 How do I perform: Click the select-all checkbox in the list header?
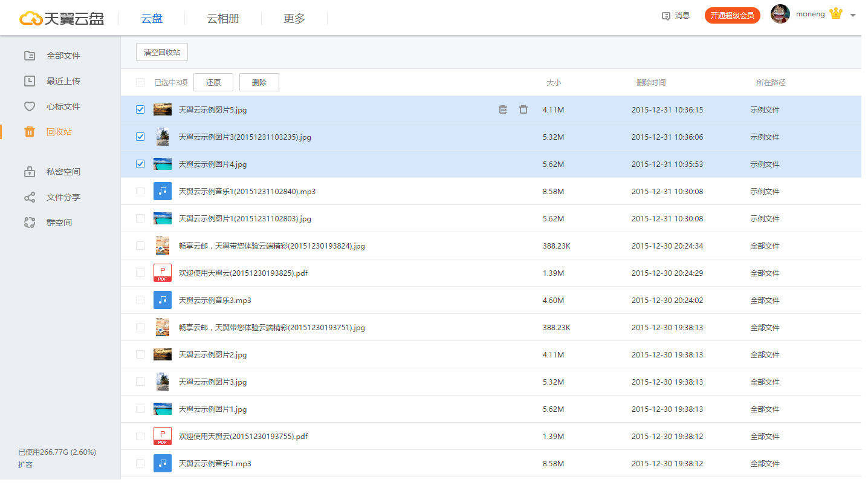tap(140, 82)
